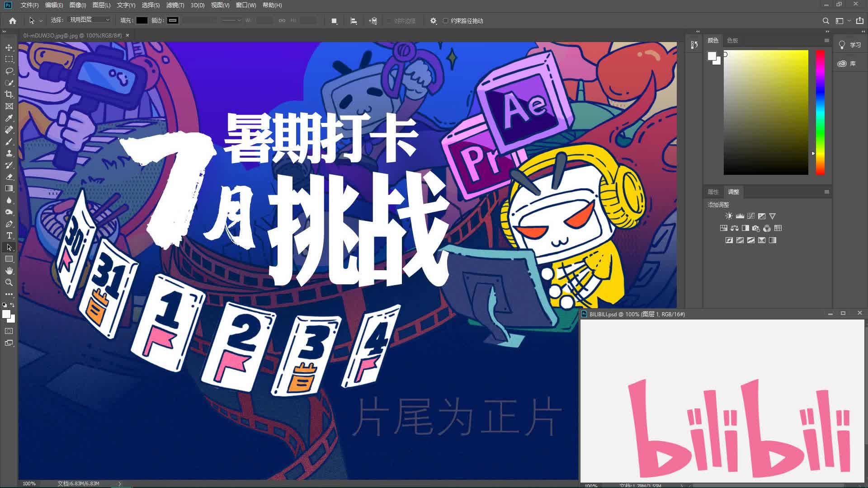Select the Crop tool
868x488 pixels.
pos(9,94)
